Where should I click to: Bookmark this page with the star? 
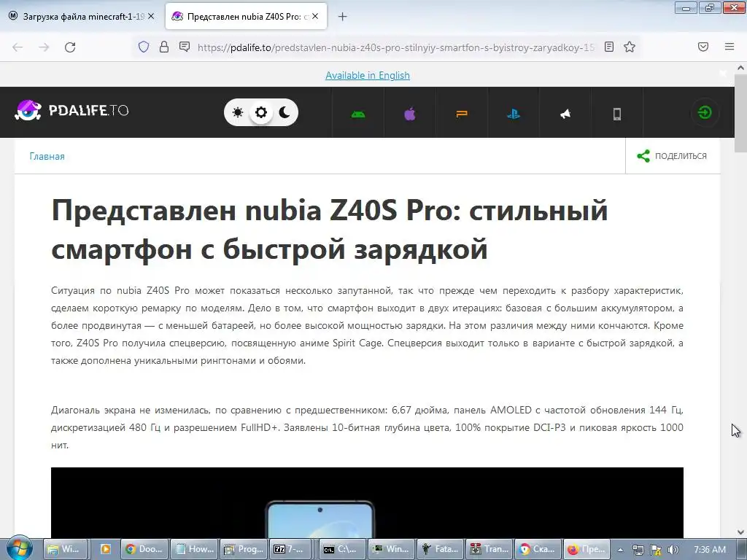tap(630, 47)
